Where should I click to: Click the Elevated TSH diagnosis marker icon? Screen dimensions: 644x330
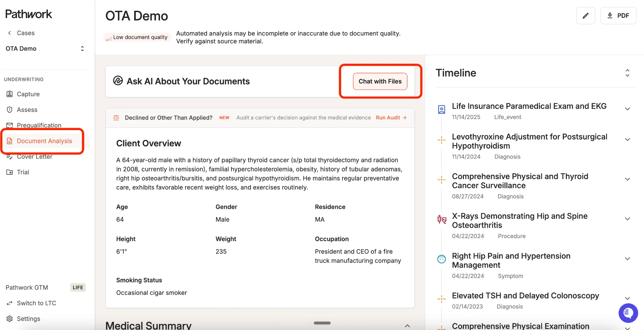(x=442, y=299)
